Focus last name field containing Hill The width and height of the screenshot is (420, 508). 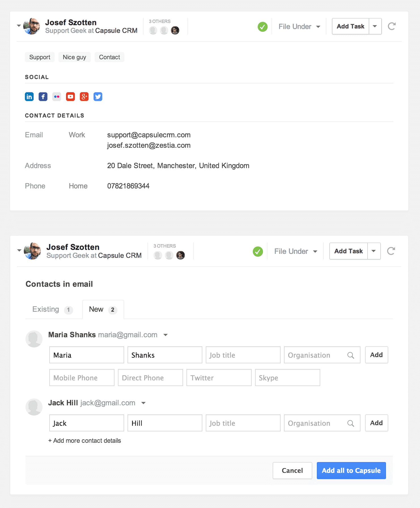pos(165,423)
